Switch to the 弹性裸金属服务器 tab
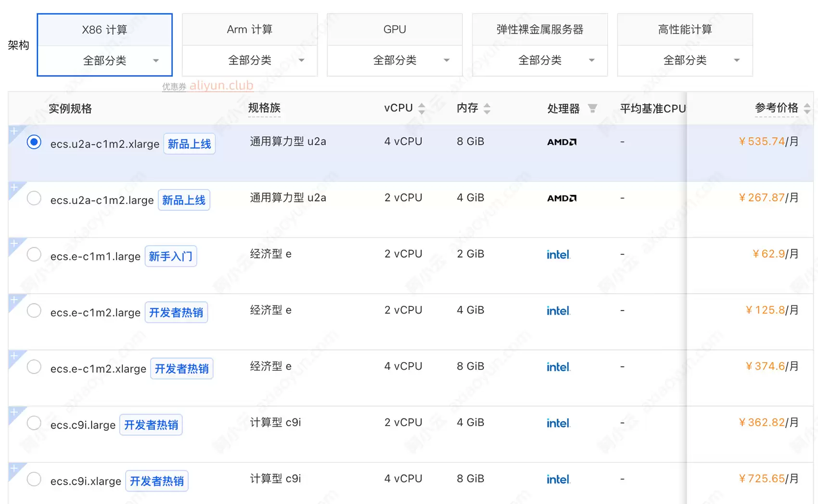 (x=540, y=29)
